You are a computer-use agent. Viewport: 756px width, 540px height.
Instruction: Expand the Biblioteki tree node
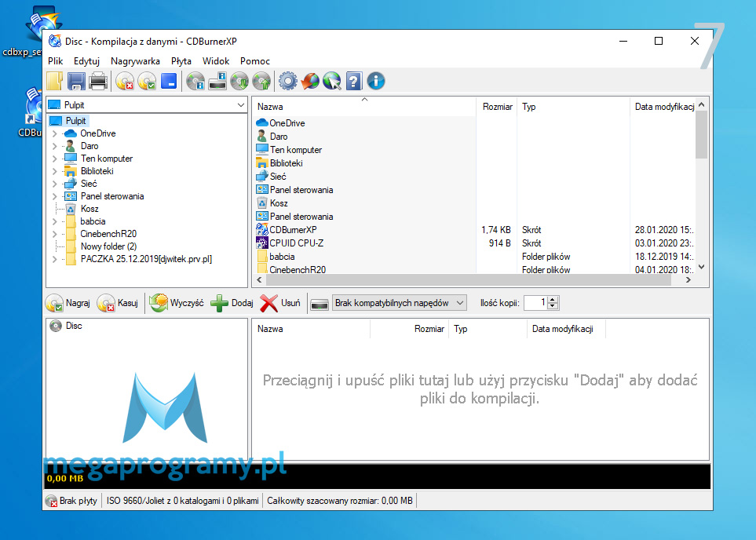54,171
